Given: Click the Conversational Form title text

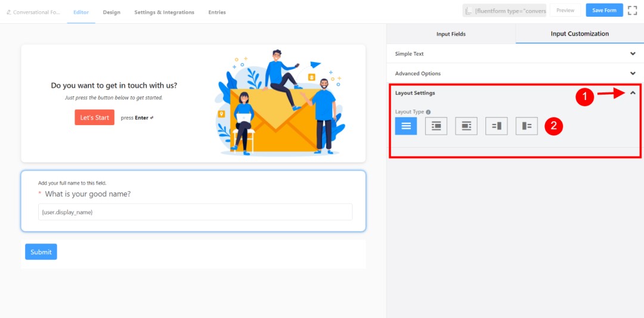Looking at the screenshot, I should 36,13.
